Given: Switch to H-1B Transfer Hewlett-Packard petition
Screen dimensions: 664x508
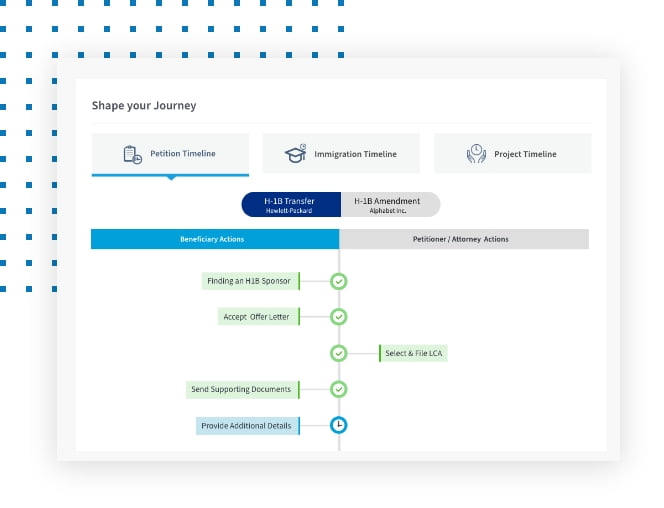Looking at the screenshot, I should 291,205.
